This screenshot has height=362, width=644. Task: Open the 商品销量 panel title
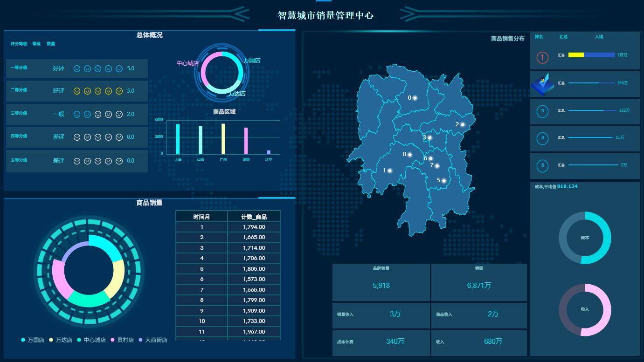click(x=150, y=203)
